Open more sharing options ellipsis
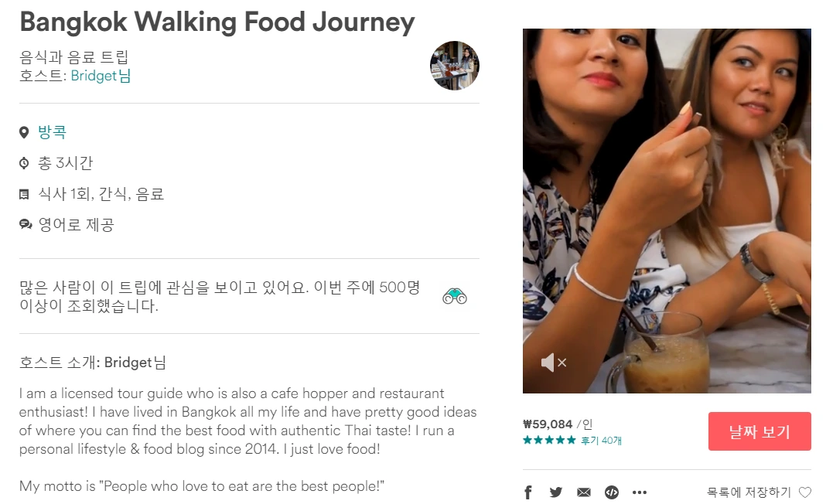Image resolution: width=826 pixels, height=504 pixels. (x=639, y=492)
